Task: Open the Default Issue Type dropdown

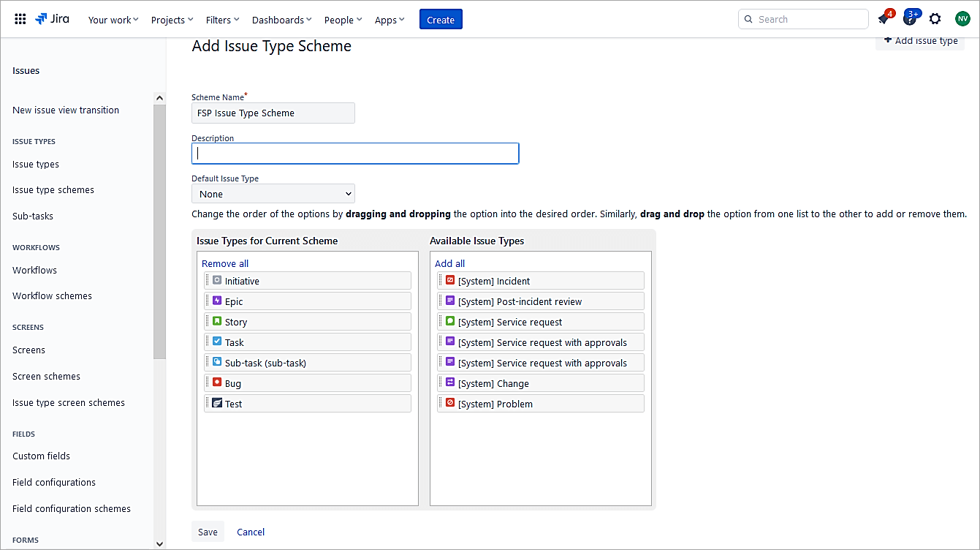Action: (x=273, y=193)
